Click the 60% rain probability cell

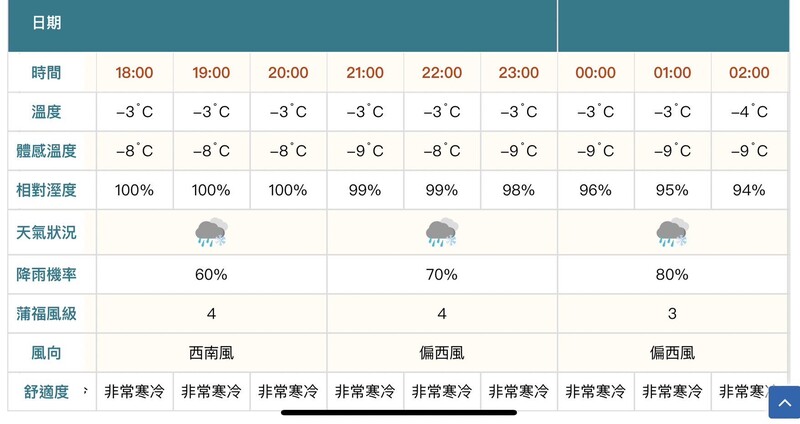[x=211, y=275]
